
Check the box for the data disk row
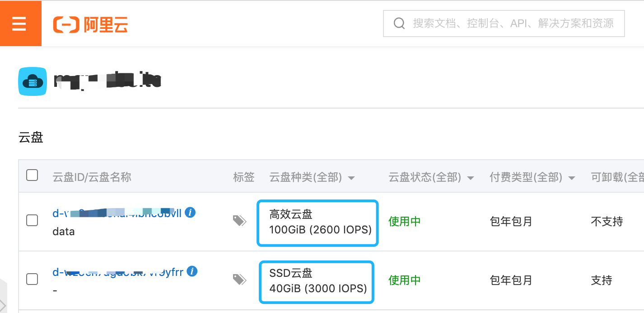[32, 220]
